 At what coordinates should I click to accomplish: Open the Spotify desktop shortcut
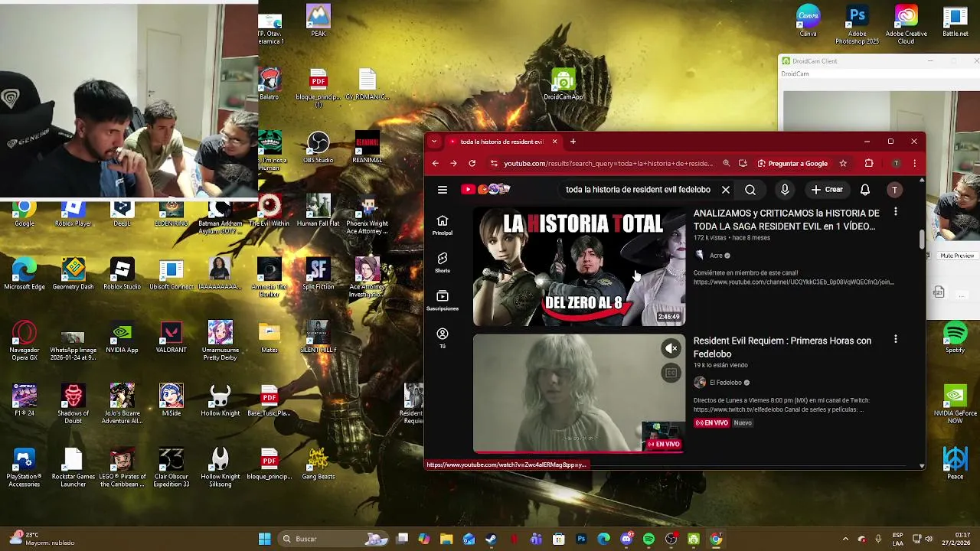(x=955, y=337)
